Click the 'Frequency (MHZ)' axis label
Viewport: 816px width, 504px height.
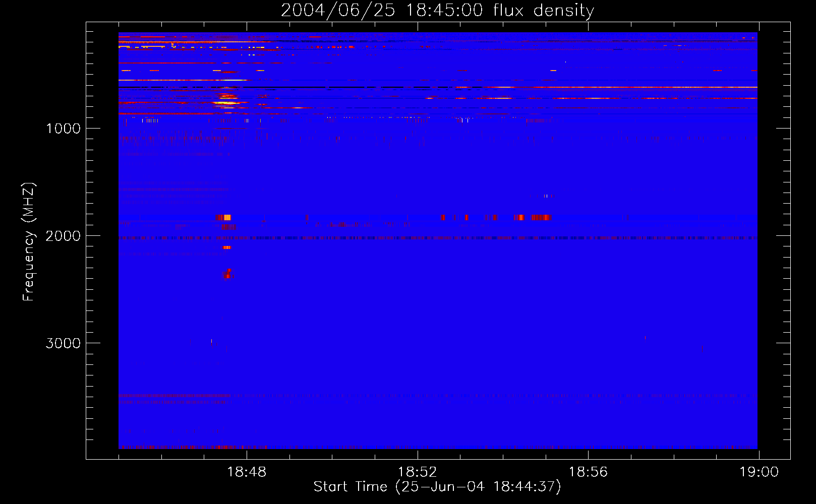pyautogui.click(x=29, y=242)
